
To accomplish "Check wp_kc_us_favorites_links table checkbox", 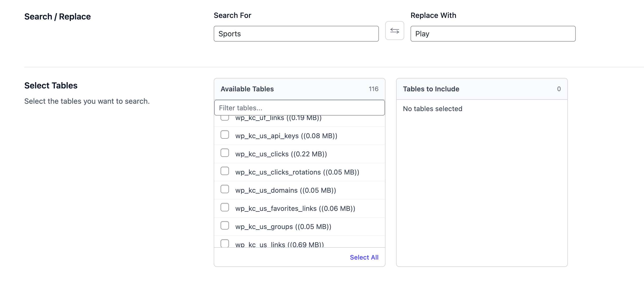I will [225, 207].
